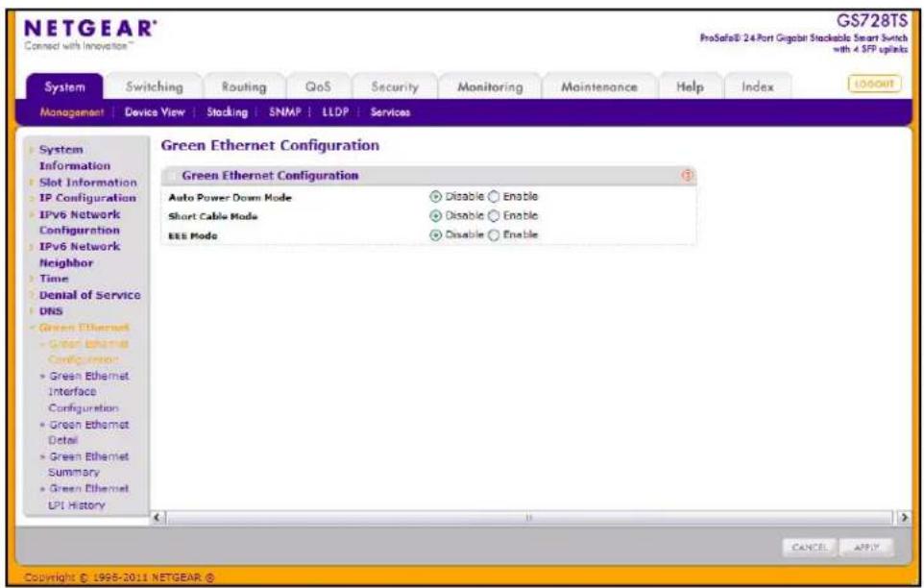Switch to the Routing tab
The image size is (924, 588).
pyautogui.click(x=244, y=87)
